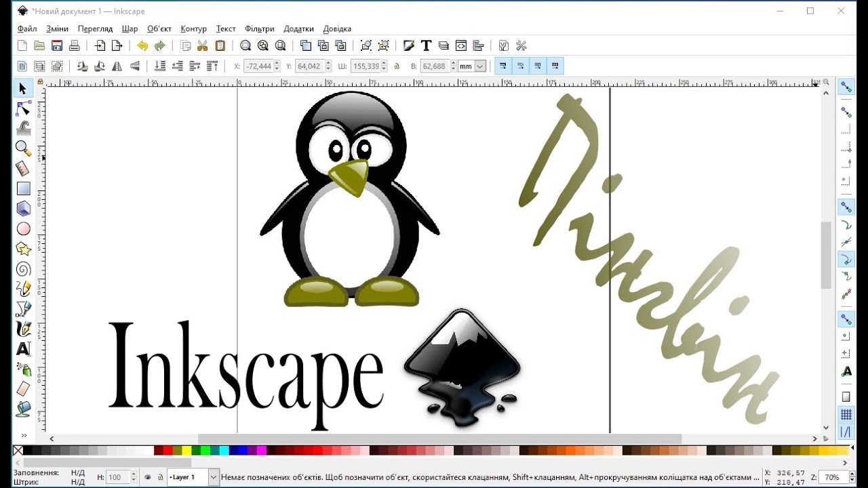Toggle snap to grids button
Viewport: 868px width, 488px height.
point(846,414)
